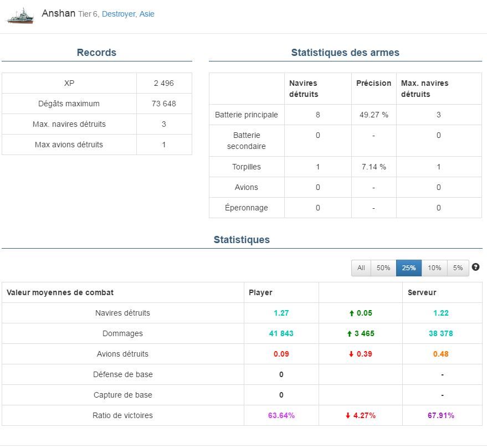Screen dimensions: 487x448
Task: Click the green up arrow by 0.05
Action: [351, 313]
